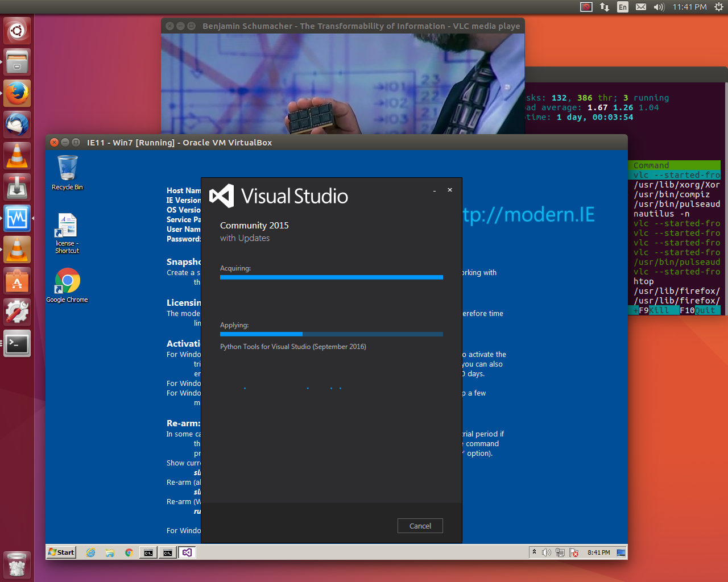Image resolution: width=728 pixels, height=582 pixels.
Task: Open Thunderbird Mail in the launcher
Action: 17,124
